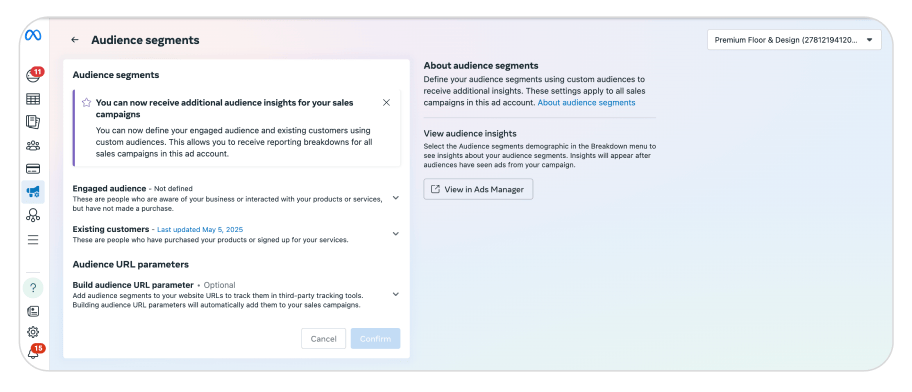Click the View in Ads Manager button

tap(478, 189)
